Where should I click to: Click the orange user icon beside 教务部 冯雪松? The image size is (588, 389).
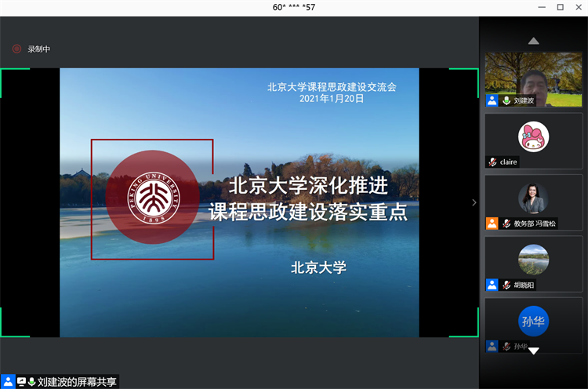pyautogui.click(x=492, y=224)
